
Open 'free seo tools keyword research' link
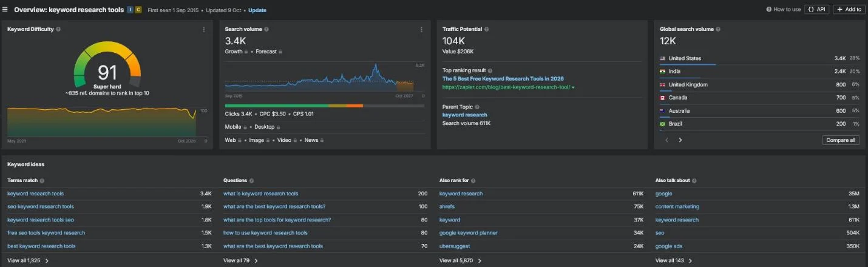(x=46, y=233)
